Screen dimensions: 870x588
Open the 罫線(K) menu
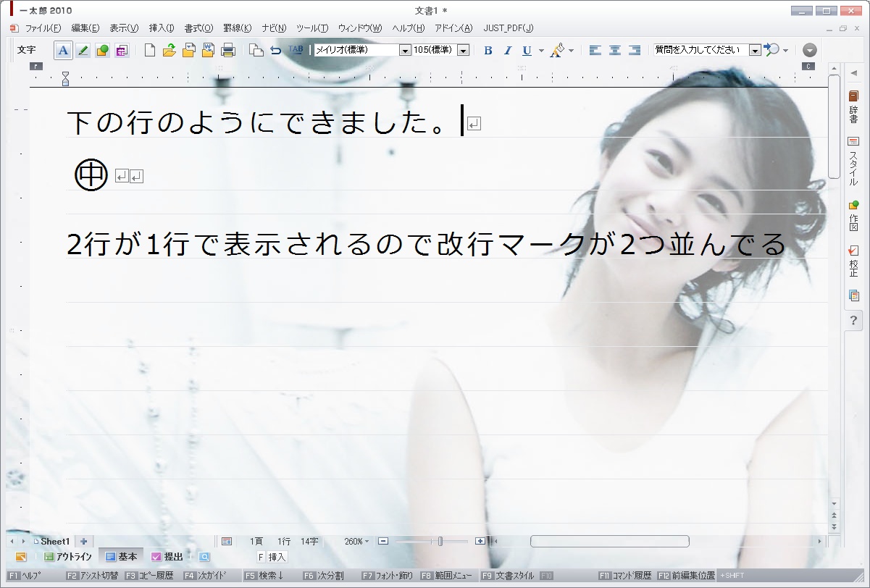[237, 28]
